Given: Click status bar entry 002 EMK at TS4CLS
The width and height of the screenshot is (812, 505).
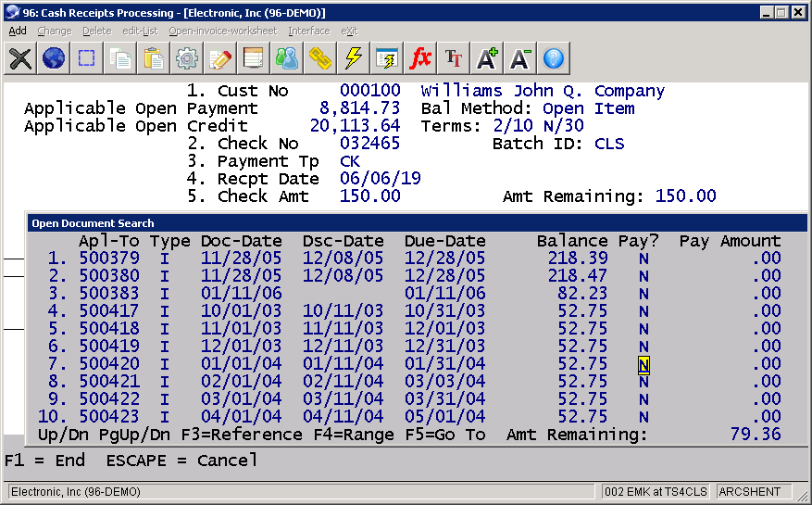Looking at the screenshot, I should click(656, 491).
